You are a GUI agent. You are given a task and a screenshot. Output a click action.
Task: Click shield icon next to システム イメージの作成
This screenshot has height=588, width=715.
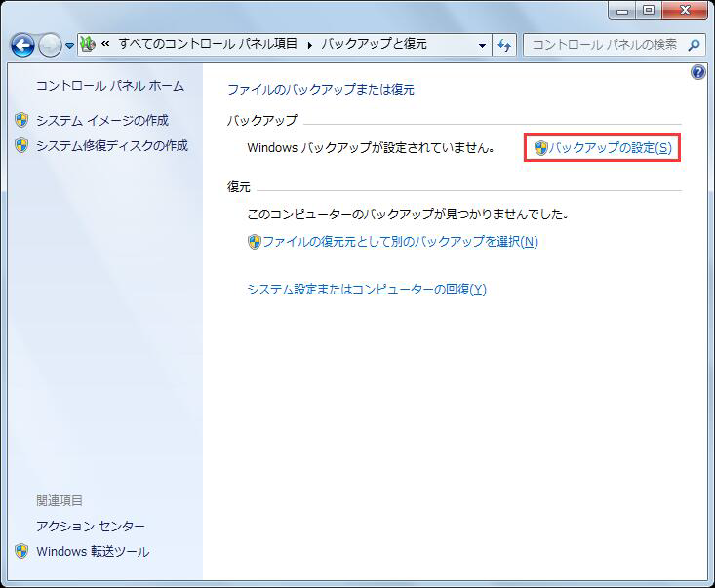coord(21,120)
